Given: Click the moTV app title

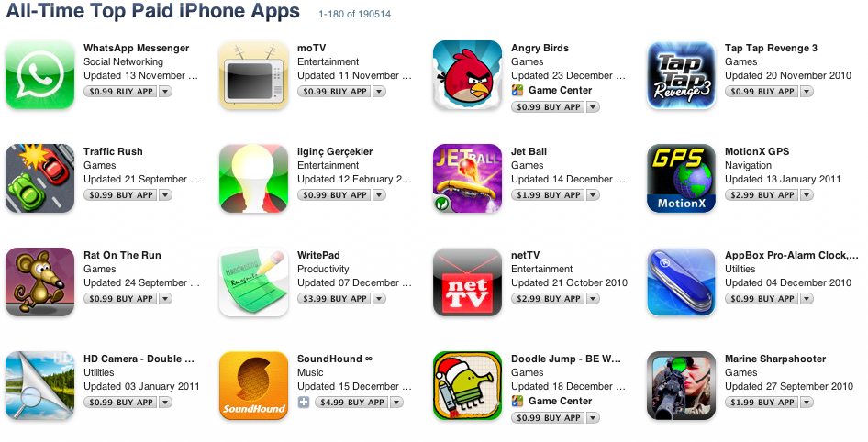Looking at the screenshot, I should [x=312, y=48].
